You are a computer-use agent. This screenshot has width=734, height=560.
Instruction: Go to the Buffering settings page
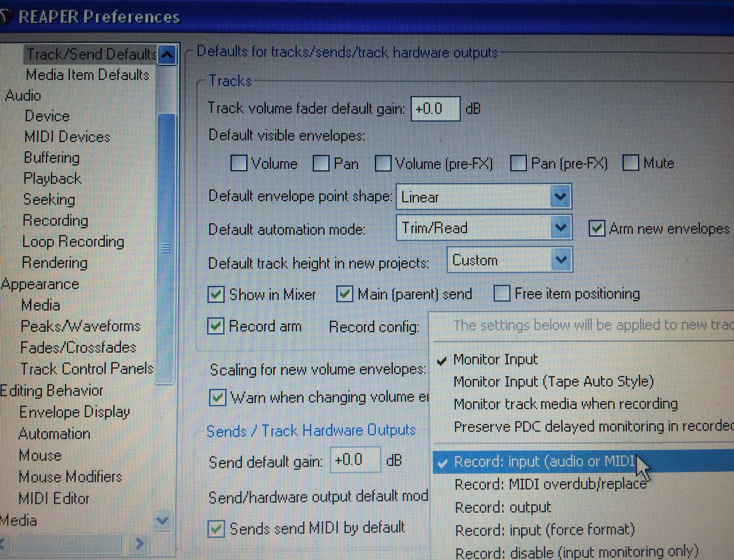pos(52,158)
